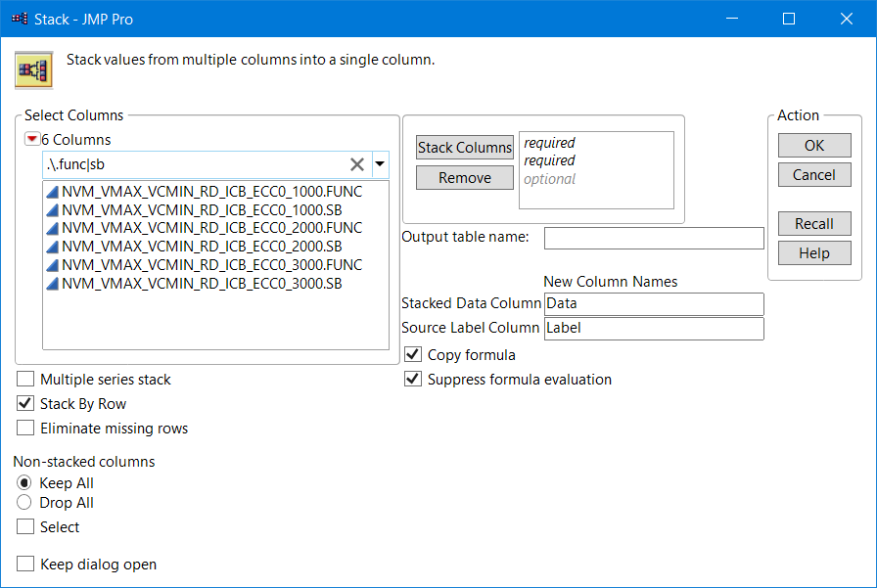The height and width of the screenshot is (588, 877).
Task: Expand the column filter options dropdown arrow
Action: coord(380,164)
